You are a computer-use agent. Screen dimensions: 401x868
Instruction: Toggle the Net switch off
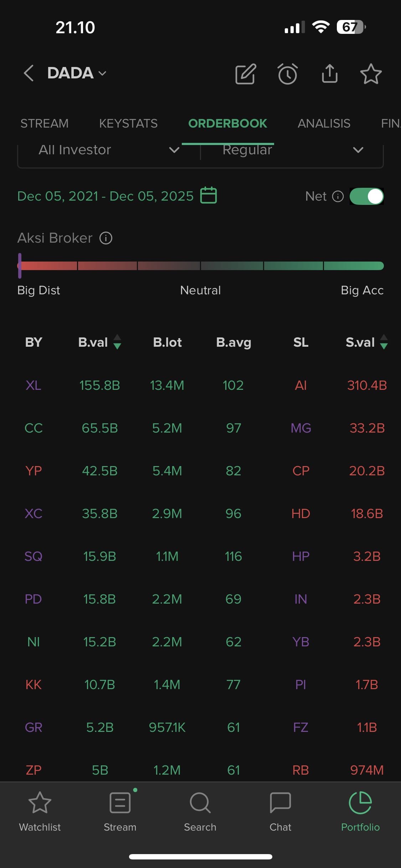click(x=366, y=196)
